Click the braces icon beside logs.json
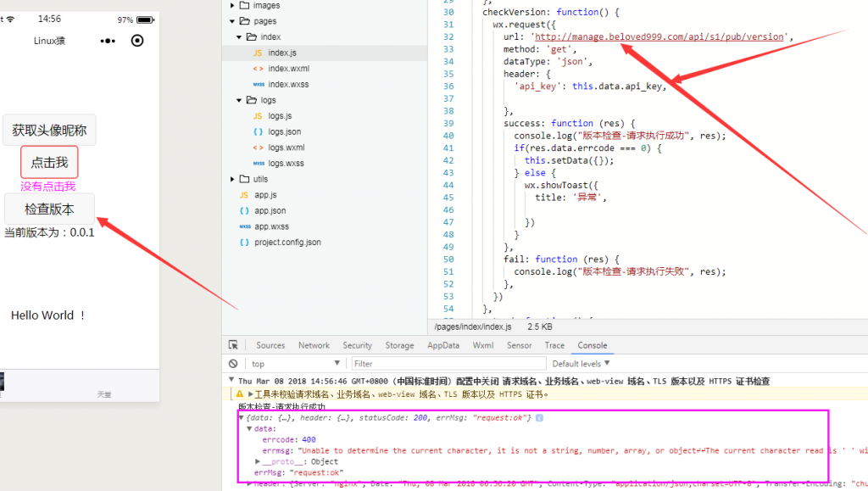Image resolution: width=868 pixels, height=491 pixels. coord(258,131)
